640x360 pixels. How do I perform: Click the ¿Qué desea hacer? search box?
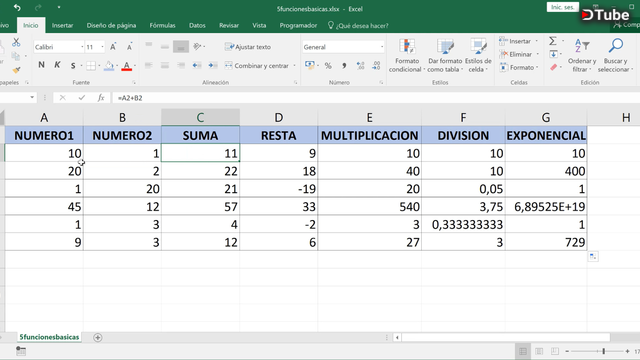[358, 26]
